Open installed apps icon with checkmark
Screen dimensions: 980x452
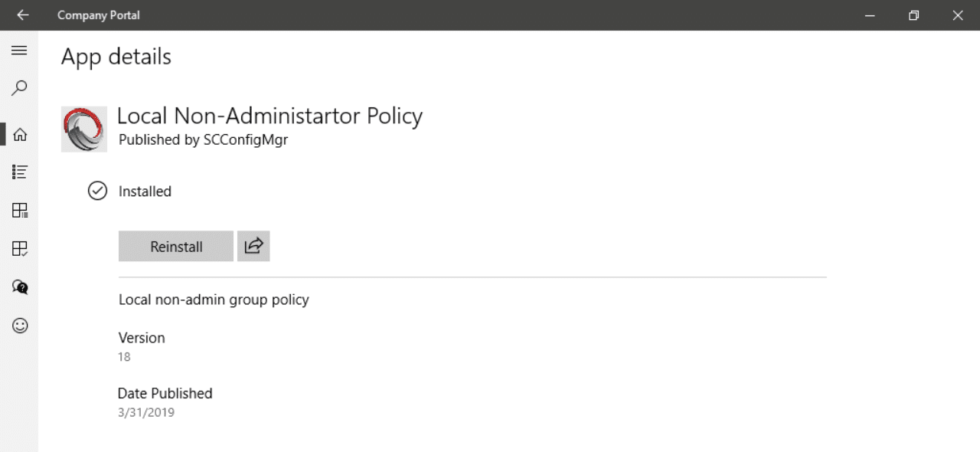(20, 248)
